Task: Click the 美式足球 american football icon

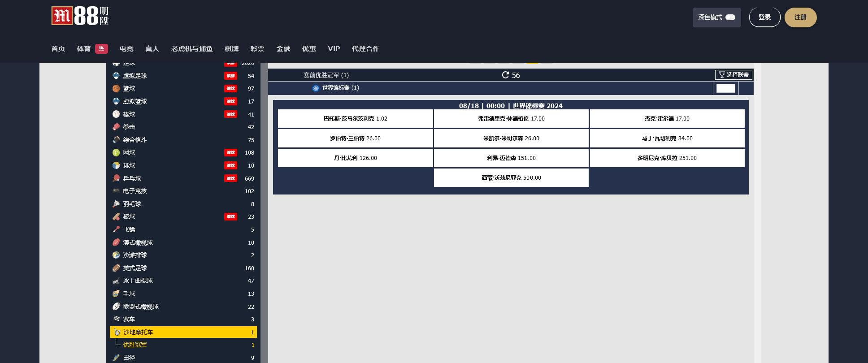Action: 116,268
